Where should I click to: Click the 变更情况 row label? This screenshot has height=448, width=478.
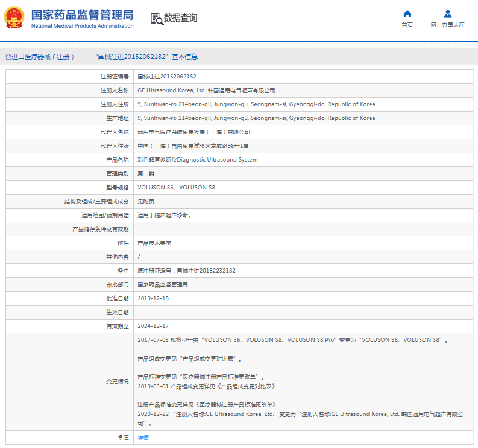[x=118, y=382]
